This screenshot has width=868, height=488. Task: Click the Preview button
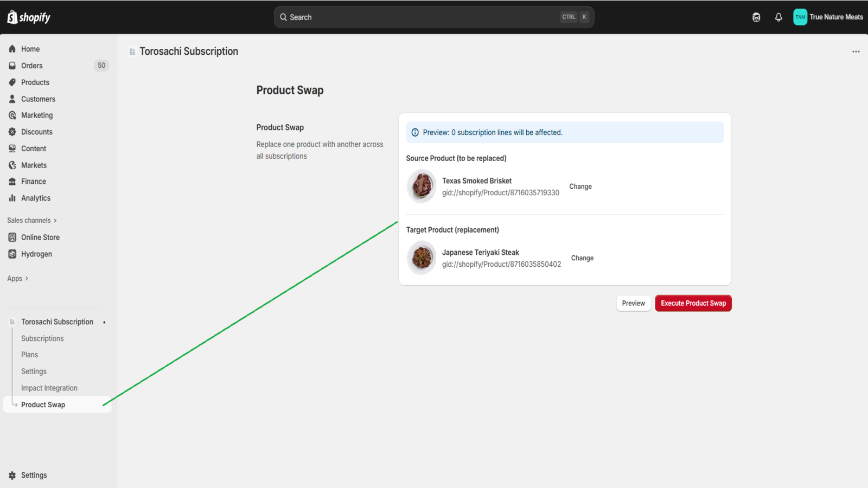pyautogui.click(x=634, y=303)
